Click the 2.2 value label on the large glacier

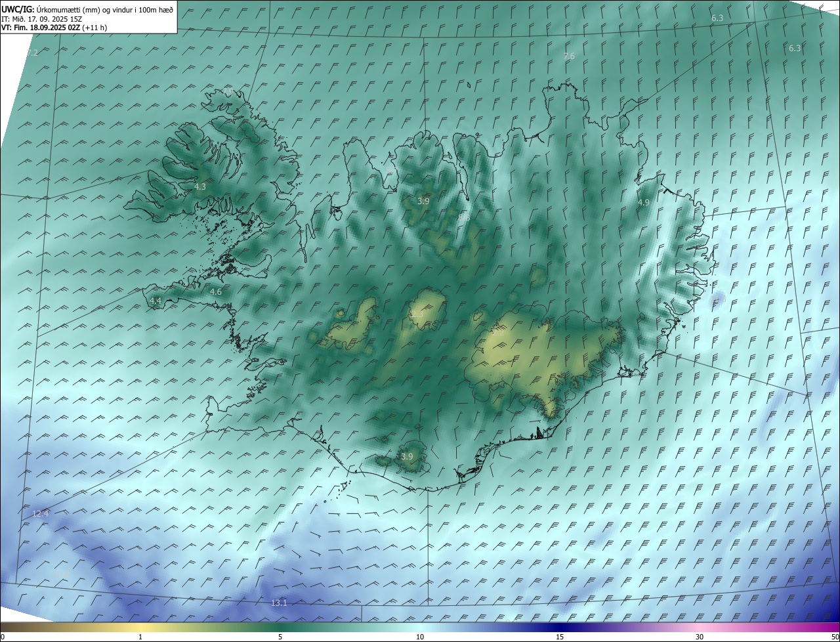498,333
